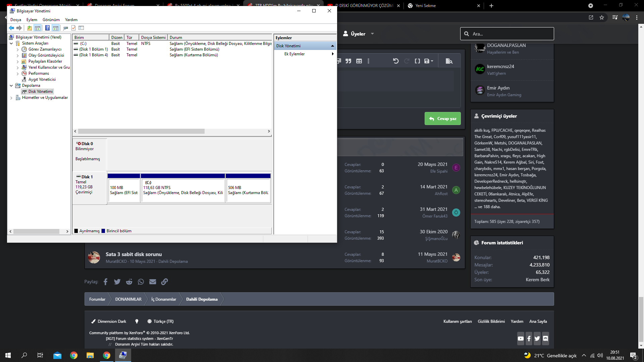644x362 pixels.
Task: Select 506 MB recovery partition block
Action: pyautogui.click(x=248, y=190)
